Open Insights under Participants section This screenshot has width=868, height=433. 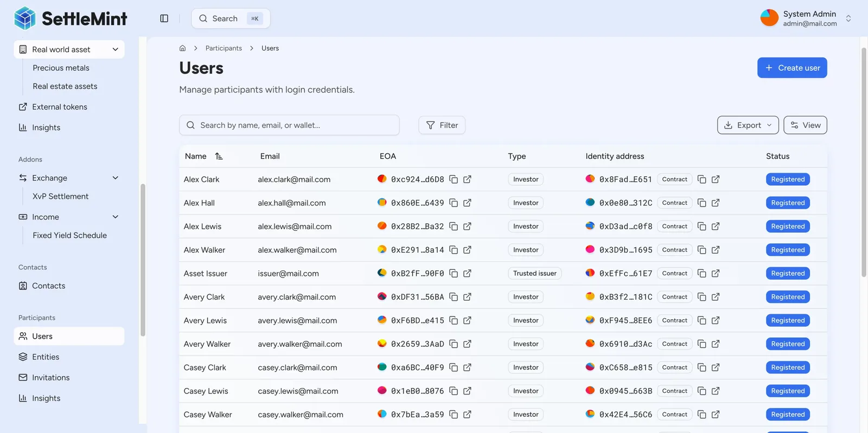click(46, 398)
